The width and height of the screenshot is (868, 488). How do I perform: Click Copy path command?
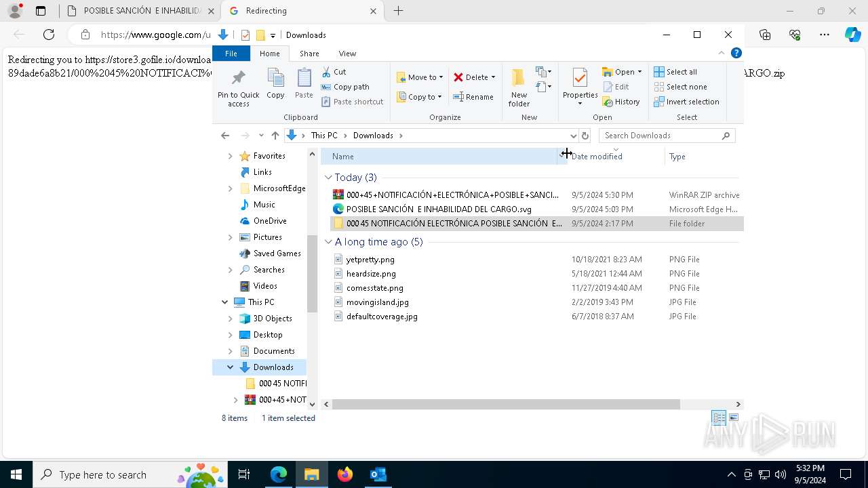345,87
